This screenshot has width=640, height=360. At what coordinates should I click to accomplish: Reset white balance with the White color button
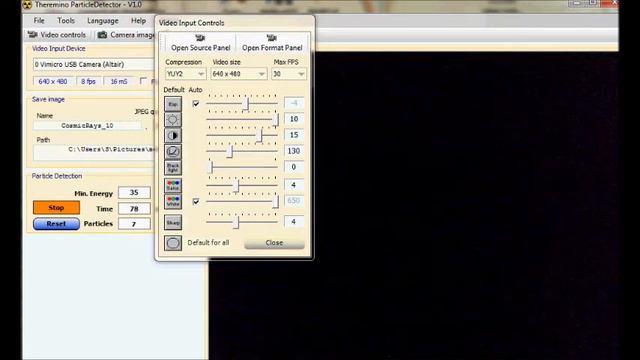[x=173, y=202]
